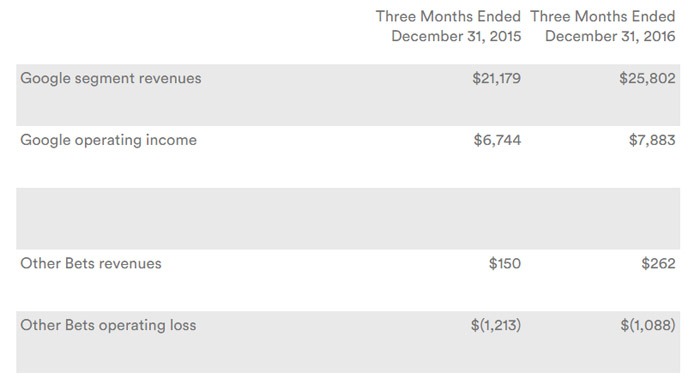Click the Three Months Ended text above 2016

pos(603,17)
